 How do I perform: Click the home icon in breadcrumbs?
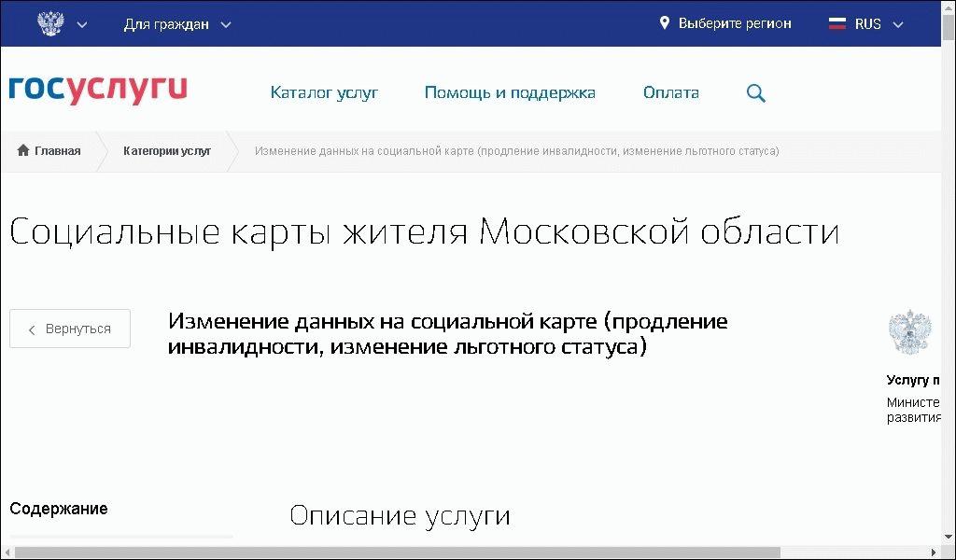click(23, 150)
